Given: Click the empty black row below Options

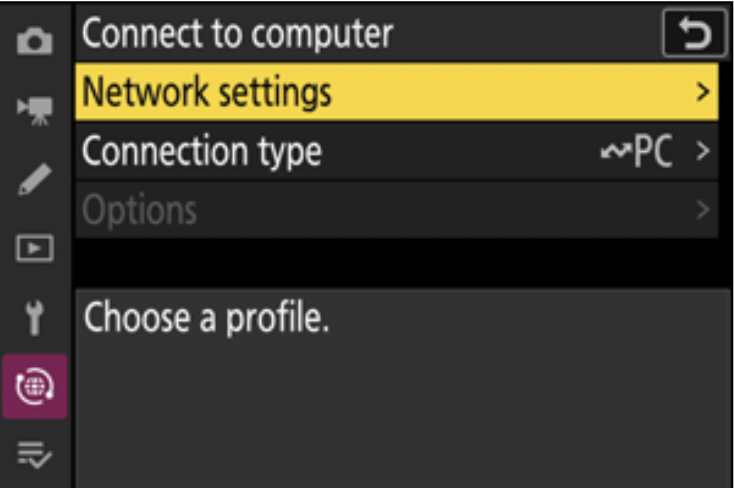Looking at the screenshot, I should pos(397,262).
